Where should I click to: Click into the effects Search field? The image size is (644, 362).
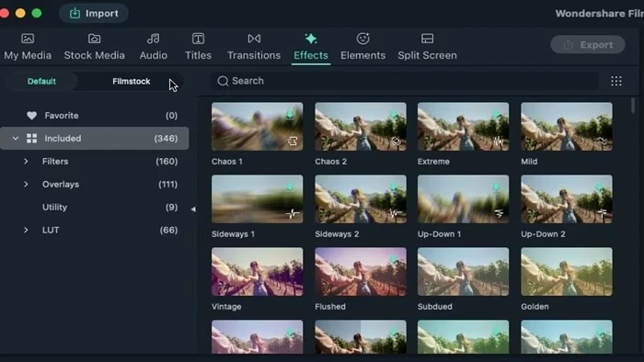click(405, 81)
